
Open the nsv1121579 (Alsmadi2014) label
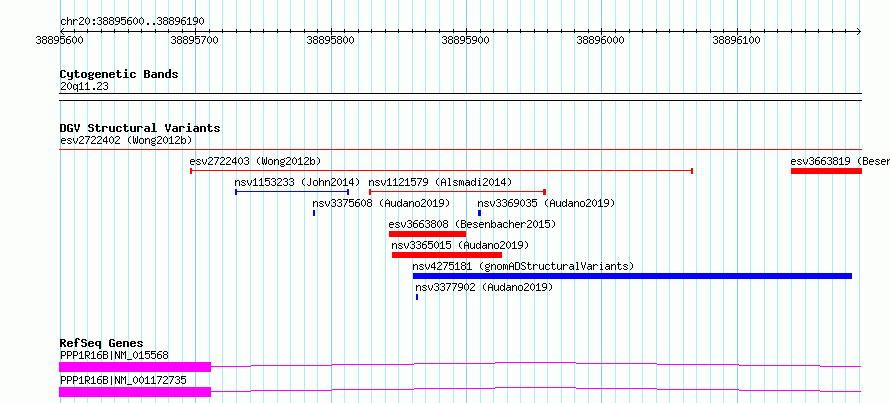coord(440,182)
